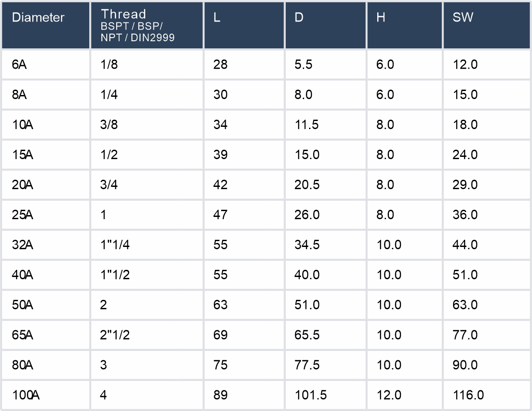532x411 pixels.
Task: Select the 65A diameter cell
Action: (x=23, y=335)
